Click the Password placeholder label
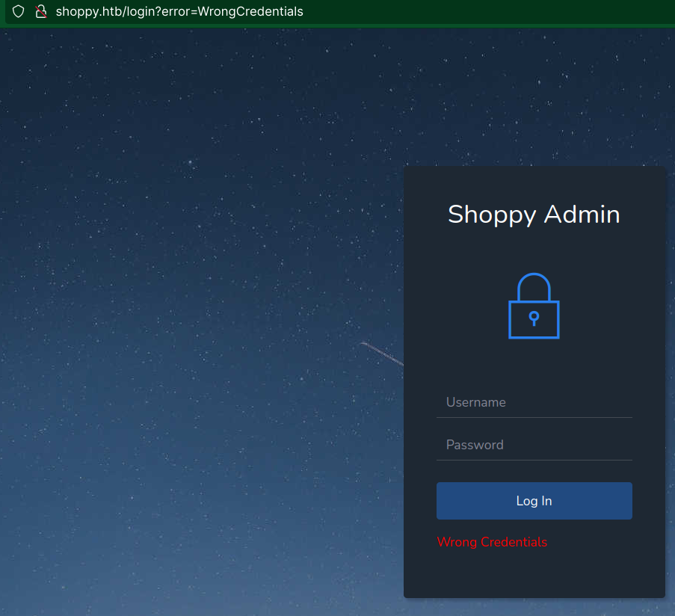The width and height of the screenshot is (675, 616). (475, 445)
